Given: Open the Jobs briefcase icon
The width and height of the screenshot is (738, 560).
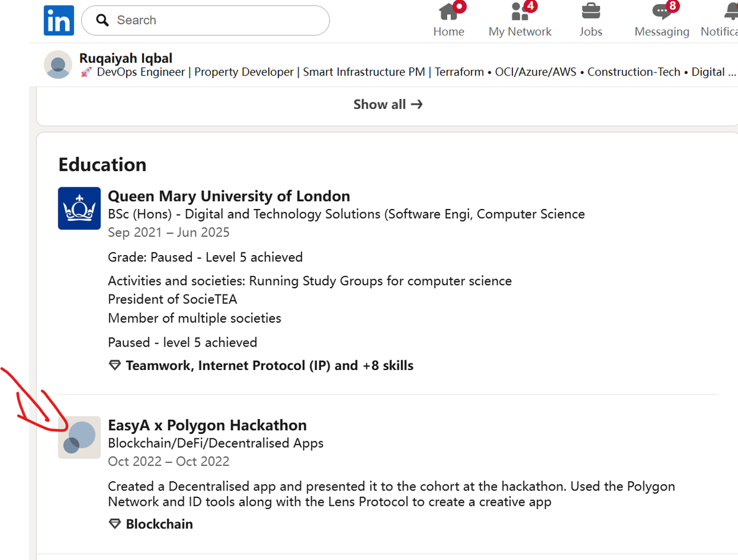Looking at the screenshot, I should click(590, 10).
